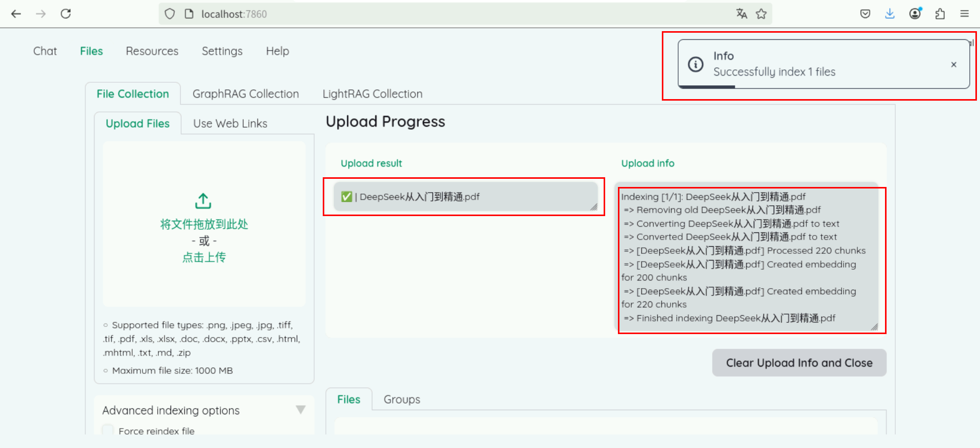Click 'Maximum file size: 1000 MB' text

[172, 370]
